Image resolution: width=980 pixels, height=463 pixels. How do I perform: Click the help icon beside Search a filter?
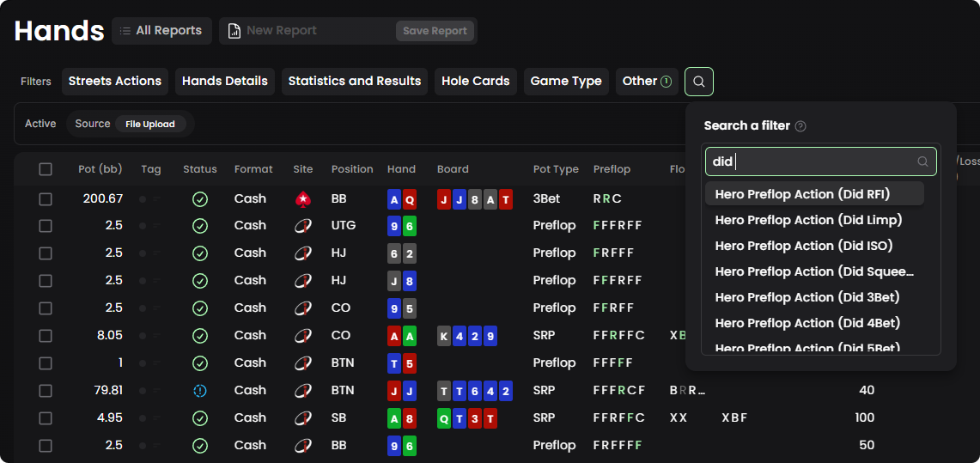pyautogui.click(x=800, y=126)
